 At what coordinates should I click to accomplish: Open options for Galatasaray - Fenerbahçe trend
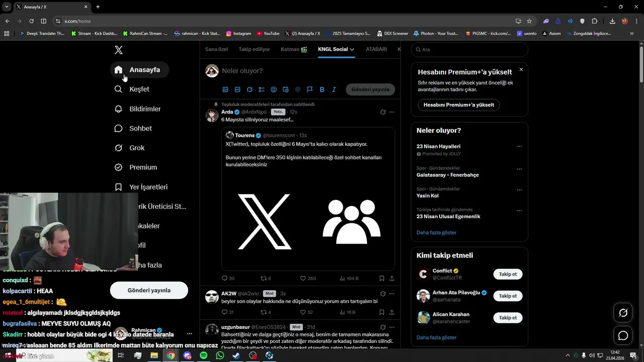pyautogui.click(x=519, y=169)
